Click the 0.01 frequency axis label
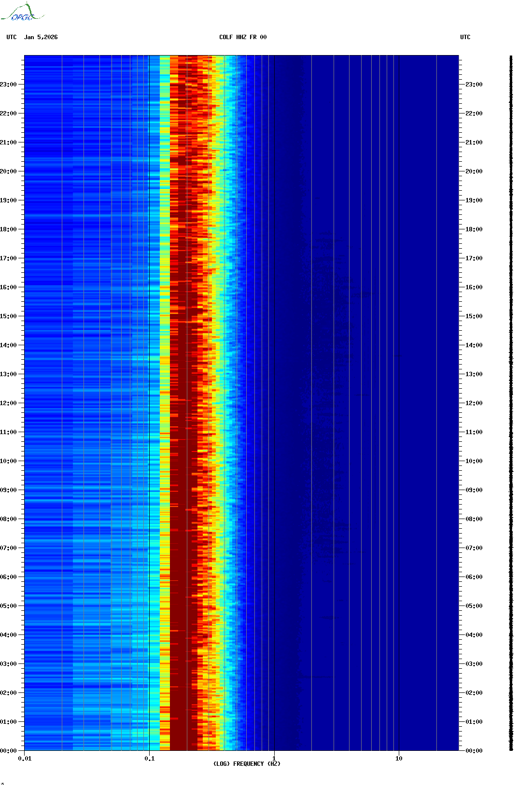This screenshot has height=789, width=532. pyautogui.click(x=25, y=759)
